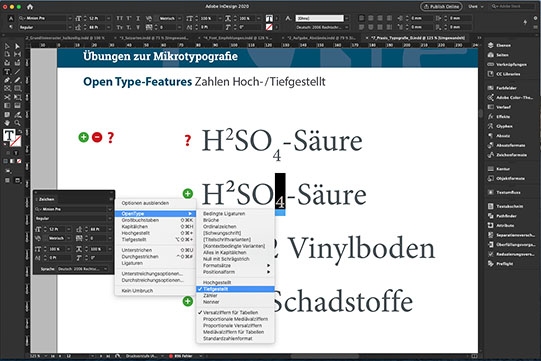Click the Publish Online button
Screen dimensions: 541x361
point(441,7)
